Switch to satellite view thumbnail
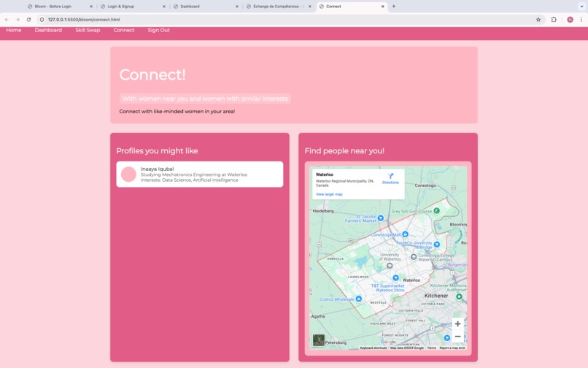This screenshot has width=588, height=368. click(x=319, y=340)
